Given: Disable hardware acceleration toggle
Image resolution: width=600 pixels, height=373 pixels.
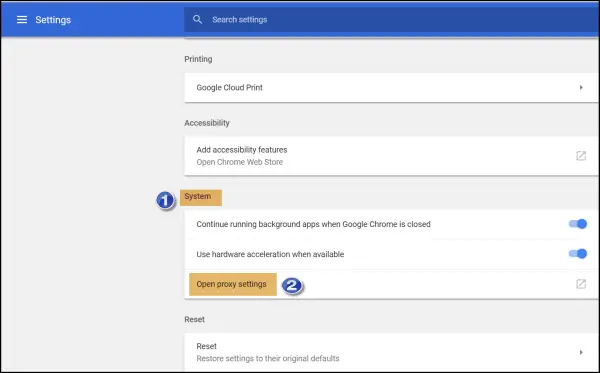Looking at the screenshot, I should 578,254.
